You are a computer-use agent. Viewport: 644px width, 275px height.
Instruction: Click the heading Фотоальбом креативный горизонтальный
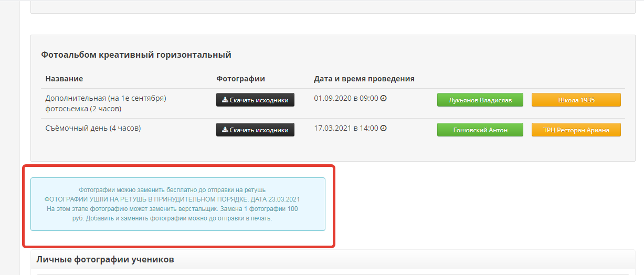click(136, 55)
